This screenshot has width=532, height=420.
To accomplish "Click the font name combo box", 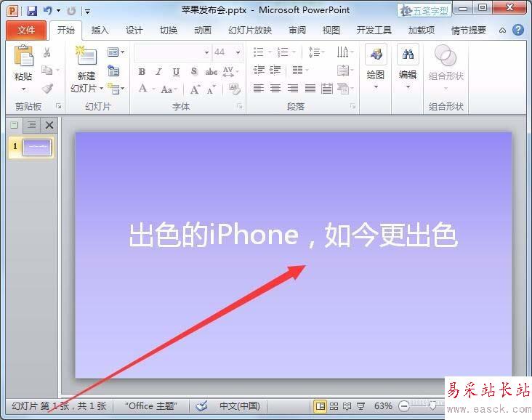I will 172,52.
